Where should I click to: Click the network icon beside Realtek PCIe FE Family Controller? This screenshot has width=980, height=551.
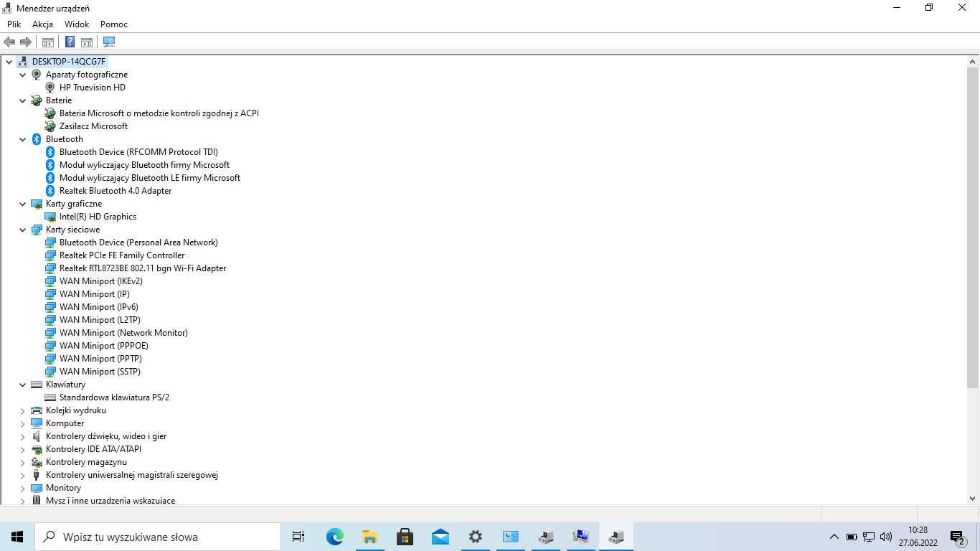50,255
